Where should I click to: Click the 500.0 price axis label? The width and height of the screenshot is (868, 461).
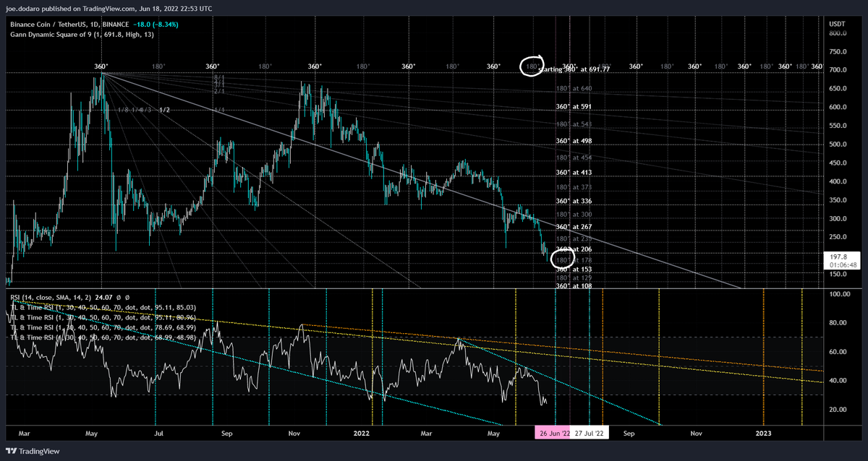837,145
